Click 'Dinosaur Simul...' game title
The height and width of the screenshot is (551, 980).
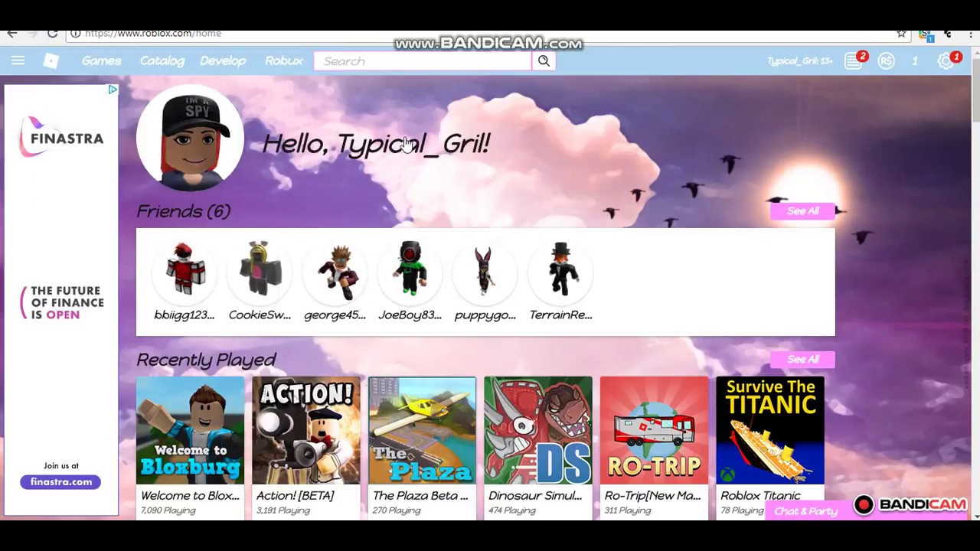(x=535, y=496)
